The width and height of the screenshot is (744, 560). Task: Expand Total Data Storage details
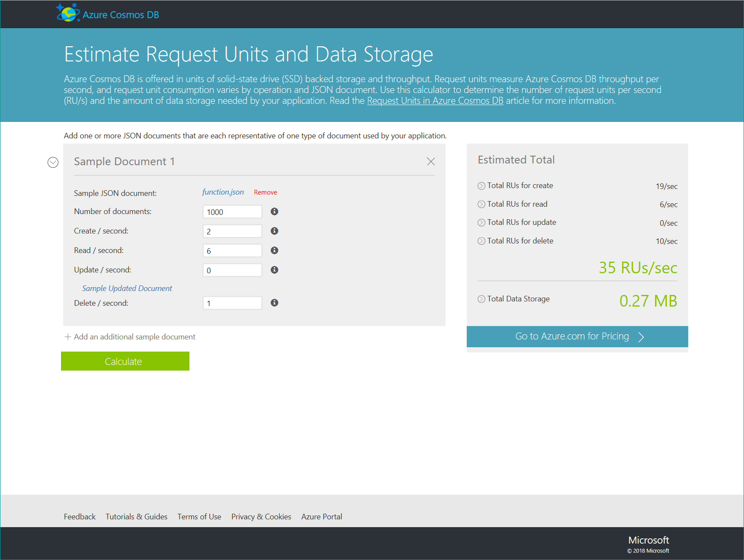[x=481, y=299]
